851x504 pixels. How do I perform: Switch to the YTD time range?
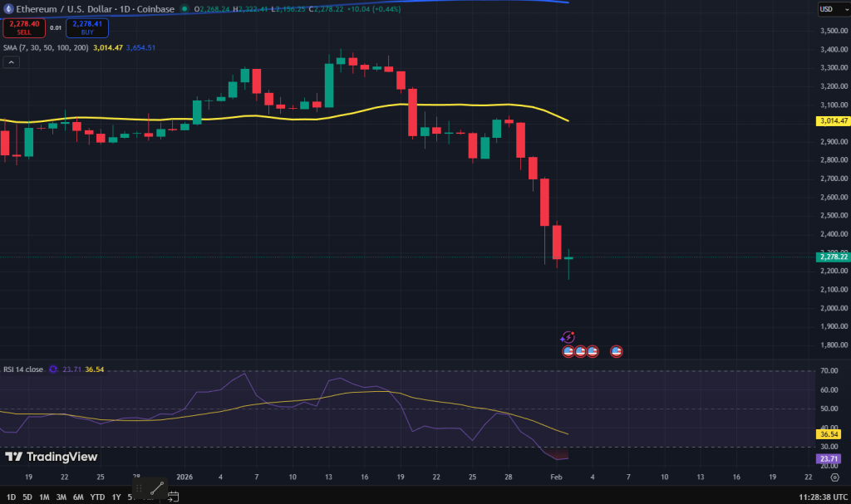click(98, 497)
